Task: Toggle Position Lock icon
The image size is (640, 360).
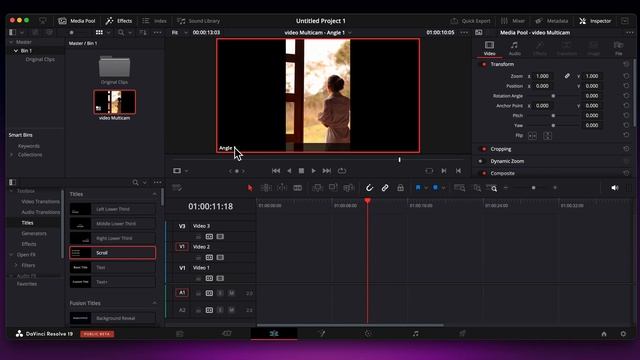Action: pyautogui.click(x=400, y=188)
